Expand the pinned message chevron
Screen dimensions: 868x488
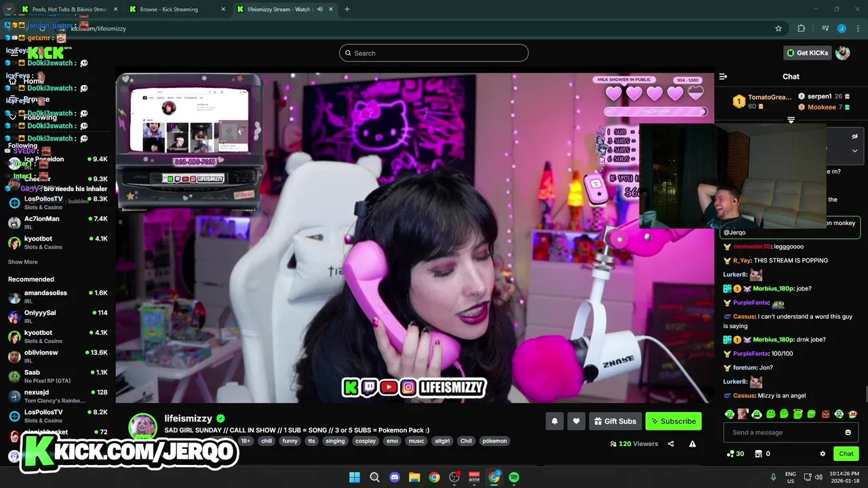(x=854, y=150)
